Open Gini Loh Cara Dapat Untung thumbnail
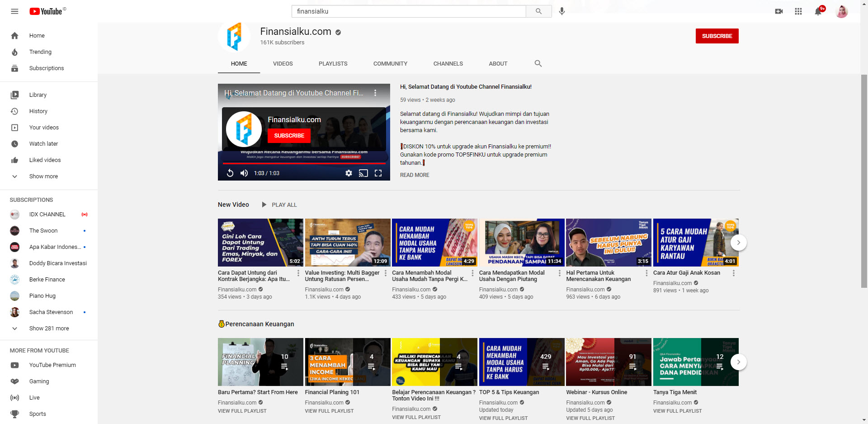Image resolution: width=868 pixels, height=424 pixels. (260, 243)
